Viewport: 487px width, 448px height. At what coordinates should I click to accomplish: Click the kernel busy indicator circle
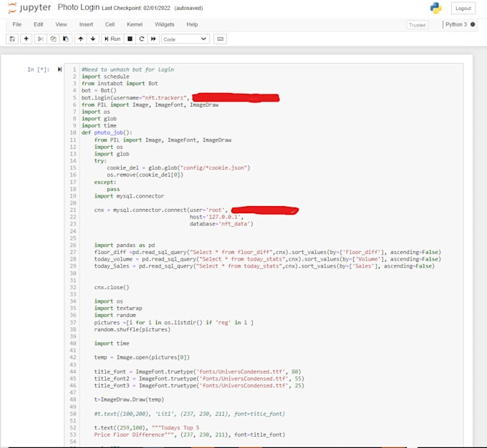pos(473,24)
